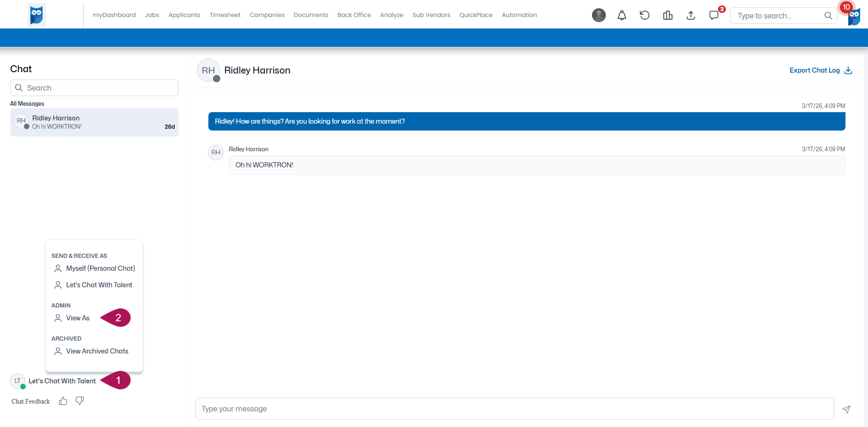Choose View As under Admin
Screen dimensions: 868x427
tap(72, 318)
